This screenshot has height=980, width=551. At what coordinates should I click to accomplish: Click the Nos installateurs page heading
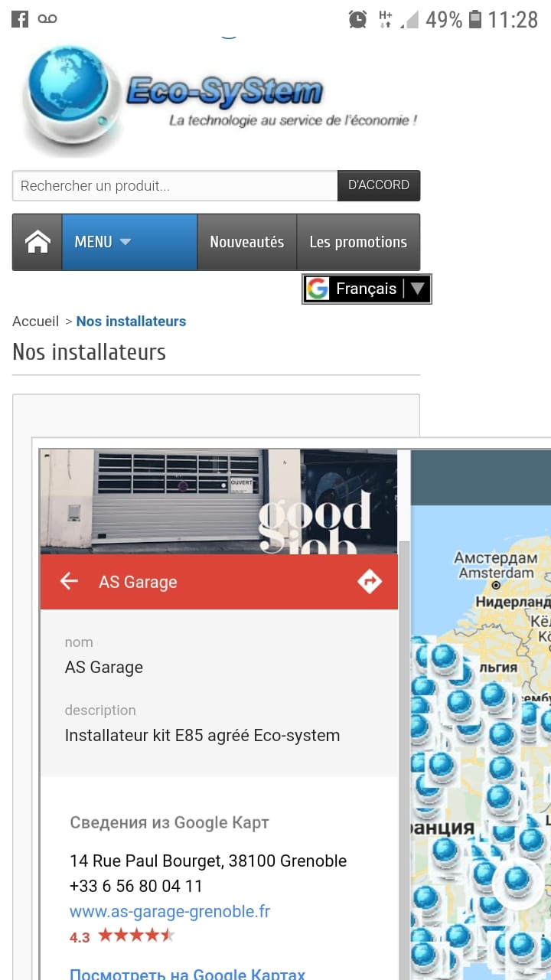[89, 352]
